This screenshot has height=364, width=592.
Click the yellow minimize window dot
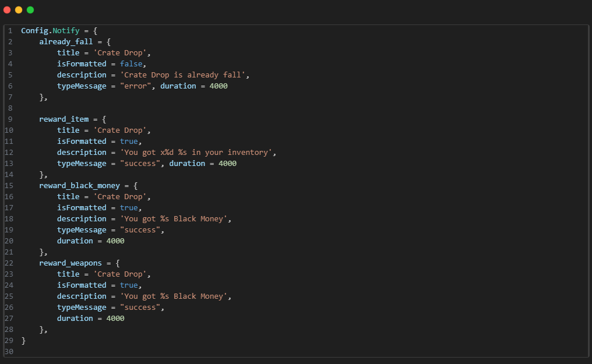19,10
